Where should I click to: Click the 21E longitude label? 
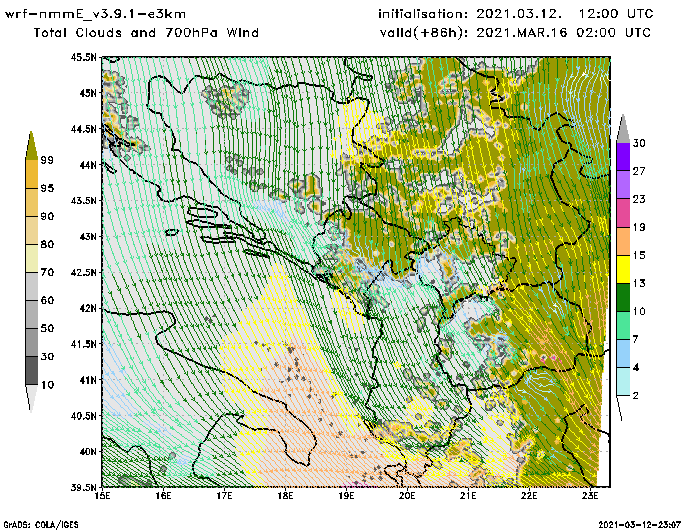click(x=468, y=496)
